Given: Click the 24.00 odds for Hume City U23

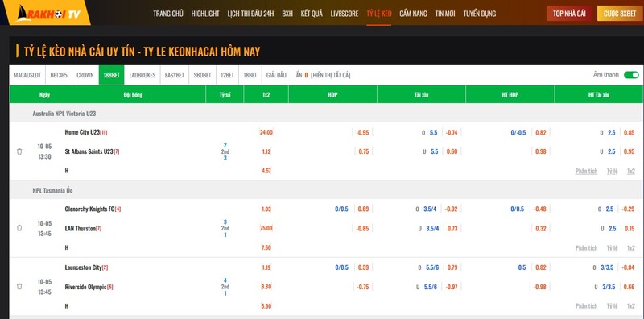Looking at the screenshot, I should coord(266,132).
